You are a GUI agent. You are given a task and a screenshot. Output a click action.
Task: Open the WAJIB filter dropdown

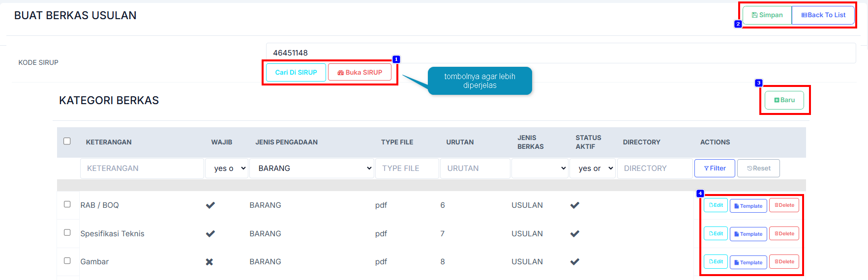(x=227, y=168)
